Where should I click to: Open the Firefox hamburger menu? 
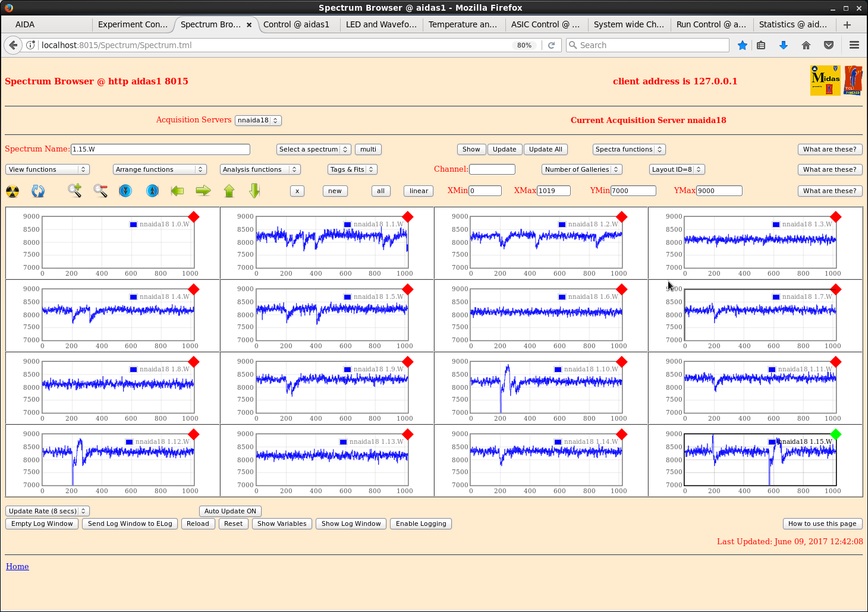pyautogui.click(x=854, y=45)
